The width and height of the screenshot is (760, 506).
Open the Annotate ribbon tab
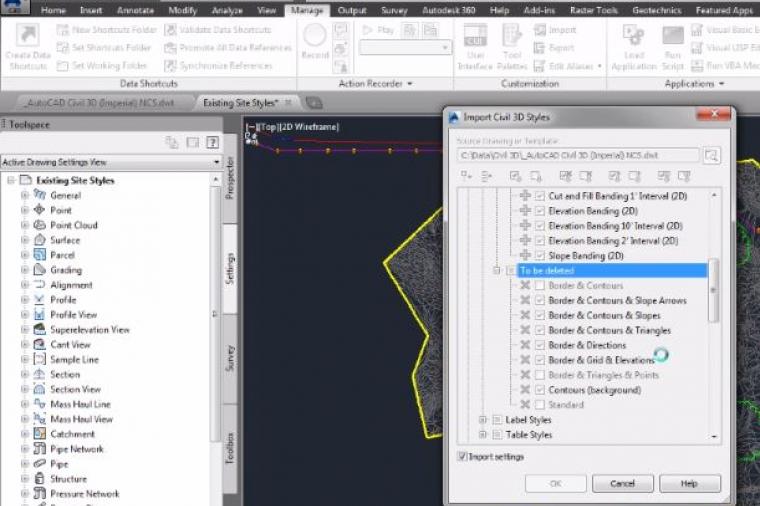(x=135, y=10)
